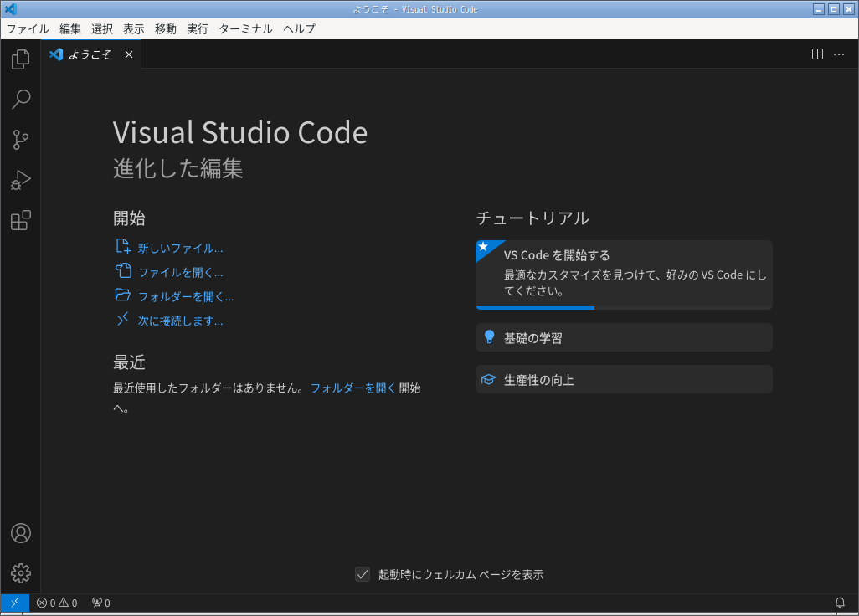The height and width of the screenshot is (616, 859).
Task: Open errors and warnings in status bar
Action: tap(57, 603)
